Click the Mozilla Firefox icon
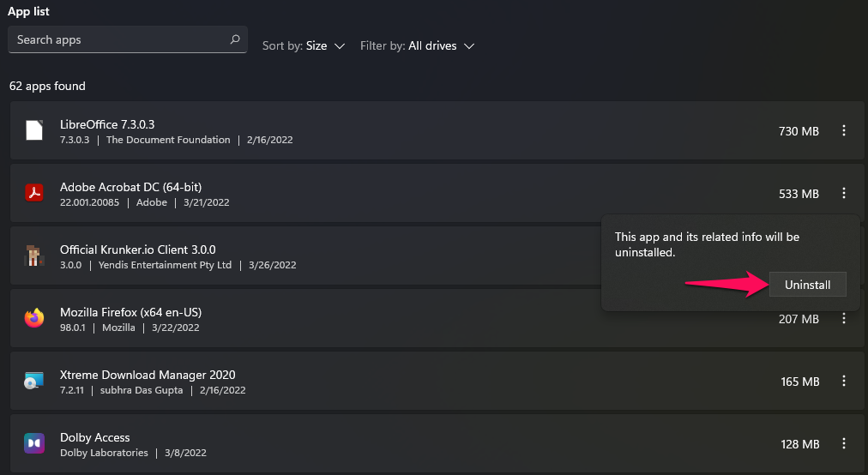Viewport: 868px width, 475px height. click(x=34, y=318)
